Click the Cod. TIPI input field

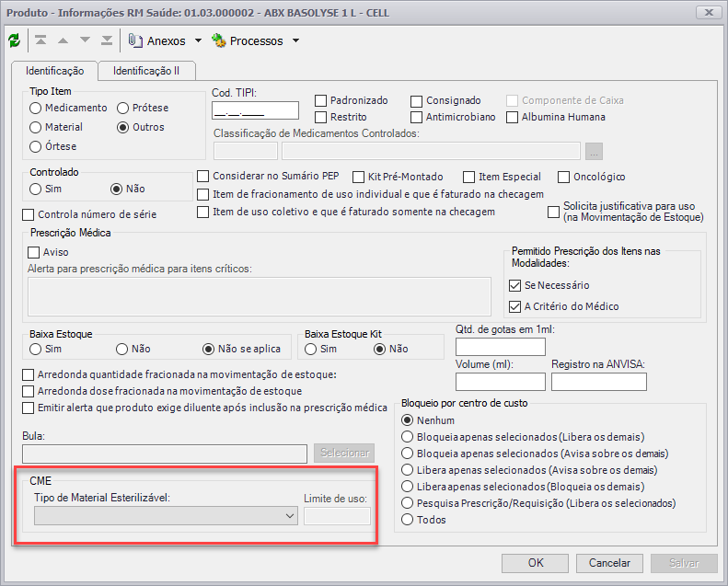tap(255, 110)
